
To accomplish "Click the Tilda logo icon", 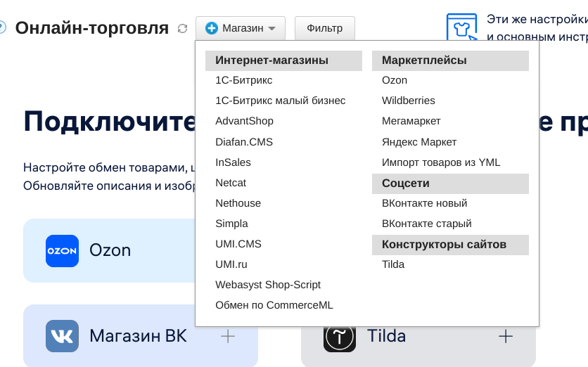I will (340, 338).
